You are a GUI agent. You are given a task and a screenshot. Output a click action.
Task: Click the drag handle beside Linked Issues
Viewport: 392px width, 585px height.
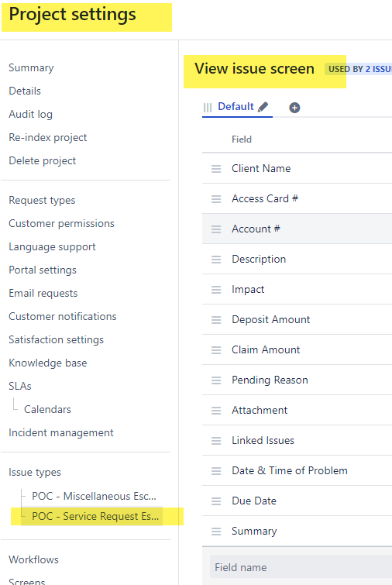point(216,441)
